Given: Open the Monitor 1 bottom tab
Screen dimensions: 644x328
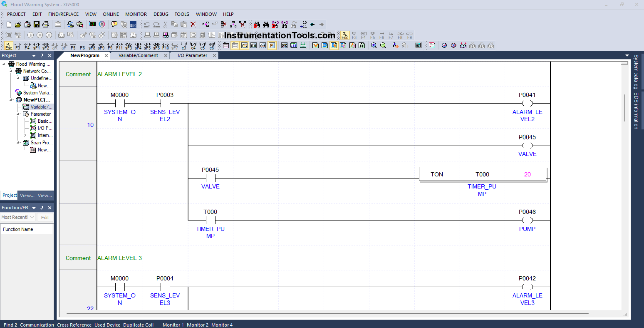Looking at the screenshot, I should (173, 325).
